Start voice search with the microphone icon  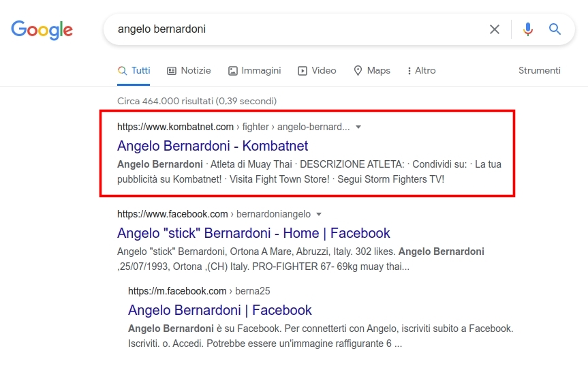coord(527,29)
